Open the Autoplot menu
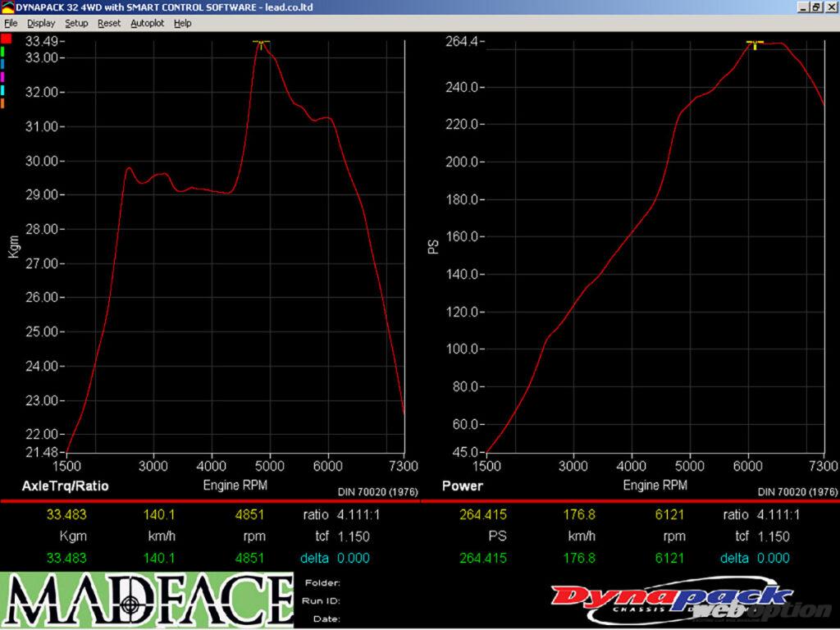Screen dimensions: 840x630 147,23
